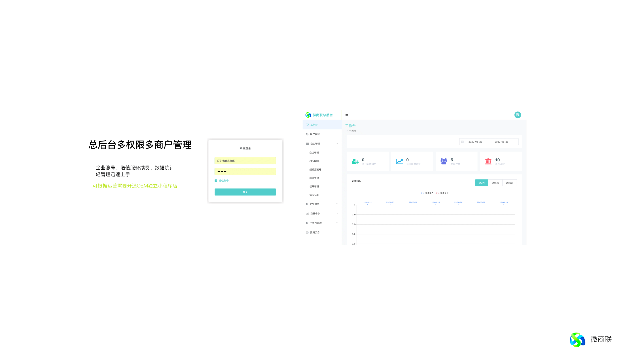Select the 短视频管理 submenu entry

[315, 170]
